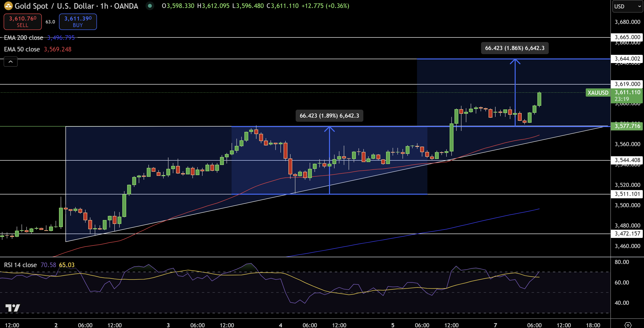Screen dimensions: 644x328
Task: Select the Gold Spot / U.S. Dollar symbol name
Action: (55, 6)
